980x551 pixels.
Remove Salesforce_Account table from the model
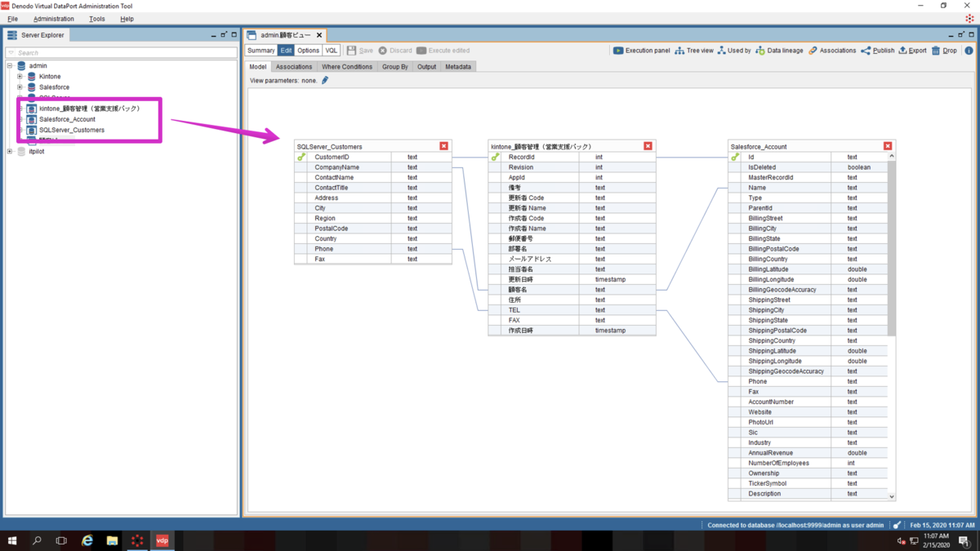tap(888, 146)
